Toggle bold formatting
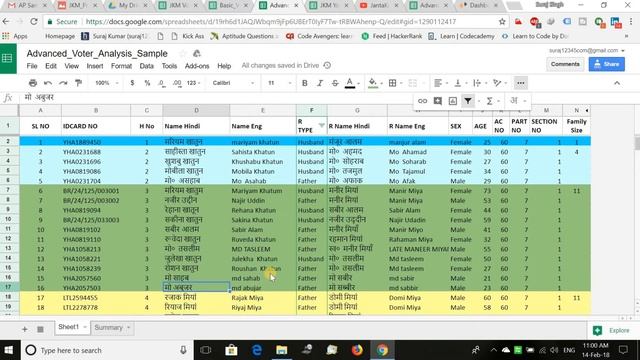This screenshot has width=640, height=360. 304,83
